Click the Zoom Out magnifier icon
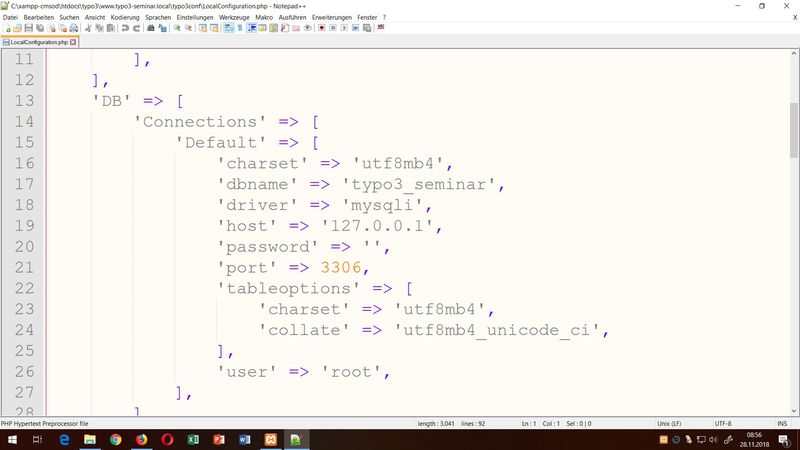The width and height of the screenshot is (800, 450). (x=188, y=28)
